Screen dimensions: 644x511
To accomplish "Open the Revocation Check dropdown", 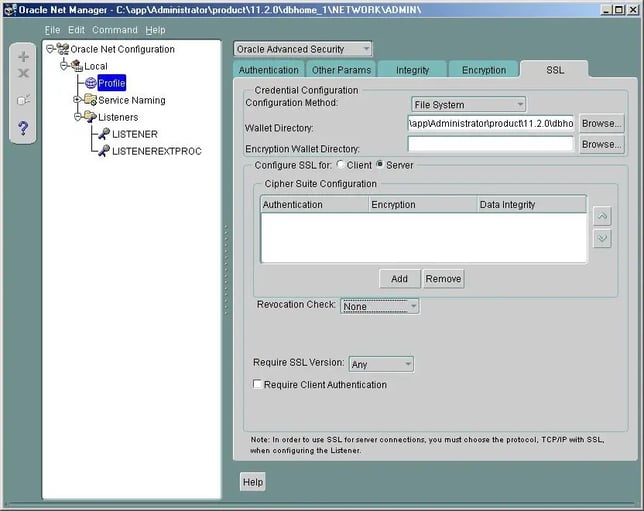I will pyautogui.click(x=379, y=306).
